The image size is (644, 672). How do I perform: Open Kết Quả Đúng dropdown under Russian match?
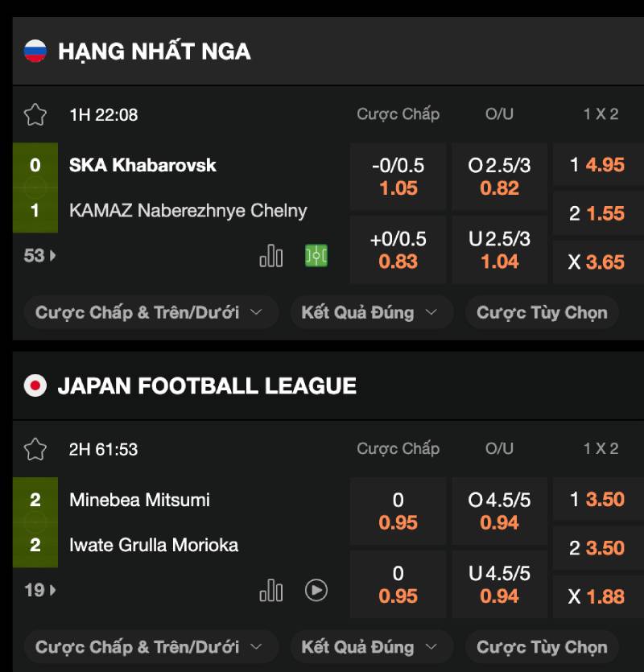coord(370,312)
